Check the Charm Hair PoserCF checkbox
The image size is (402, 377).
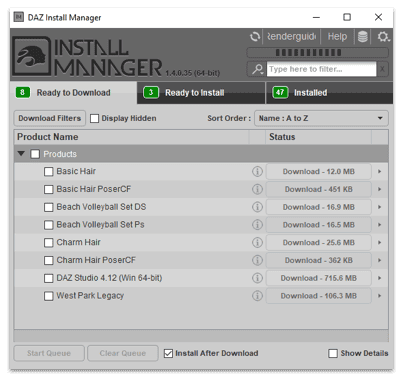click(x=49, y=260)
